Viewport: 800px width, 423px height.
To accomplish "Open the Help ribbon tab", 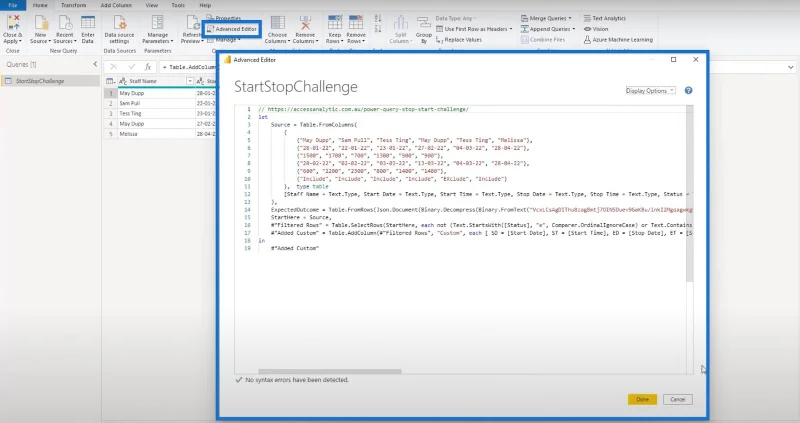I will pyautogui.click(x=205, y=5).
